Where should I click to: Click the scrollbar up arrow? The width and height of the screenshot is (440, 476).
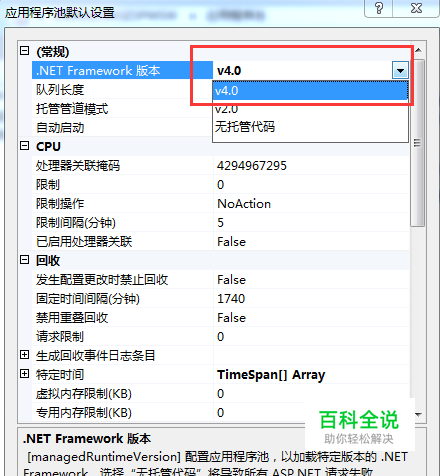click(x=418, y=51)
